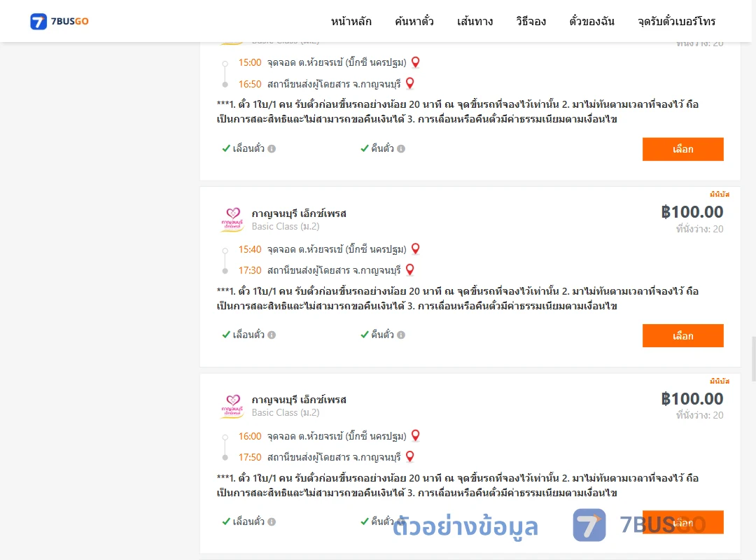The image size is (756, 560).
Task: Go to ค้นหาตั๋ว in navigation
Action: click(414, 21)
